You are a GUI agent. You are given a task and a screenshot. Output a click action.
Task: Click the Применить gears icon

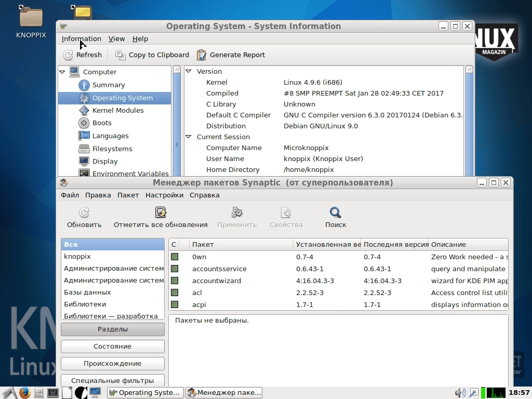point(237,212)
